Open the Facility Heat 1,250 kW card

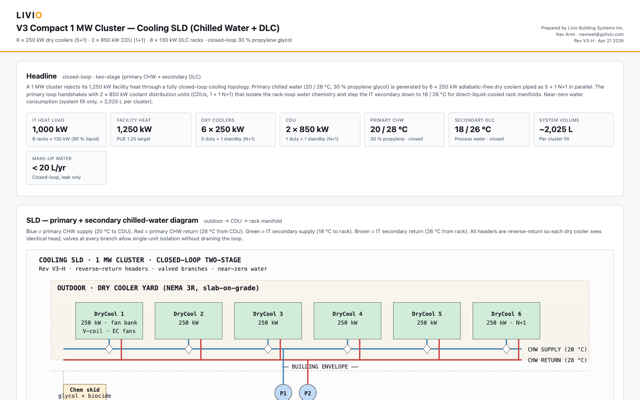pos(151,129)
